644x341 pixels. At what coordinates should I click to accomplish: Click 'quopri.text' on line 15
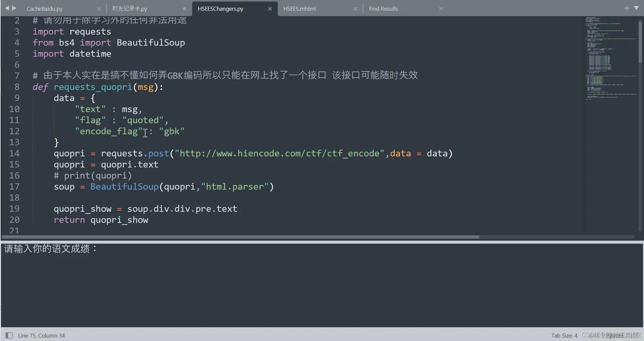tap(130, 164)
